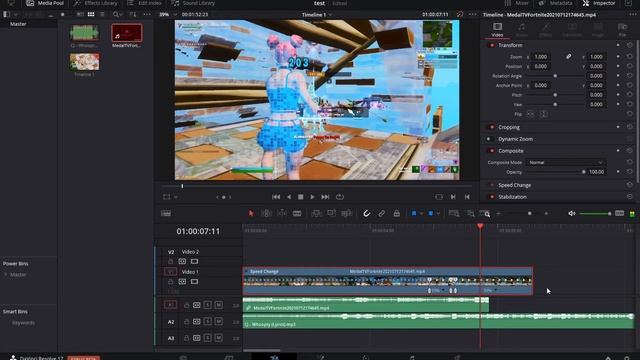Solo audio track A2
640x360 pixels.
click(x=207, y=322)
